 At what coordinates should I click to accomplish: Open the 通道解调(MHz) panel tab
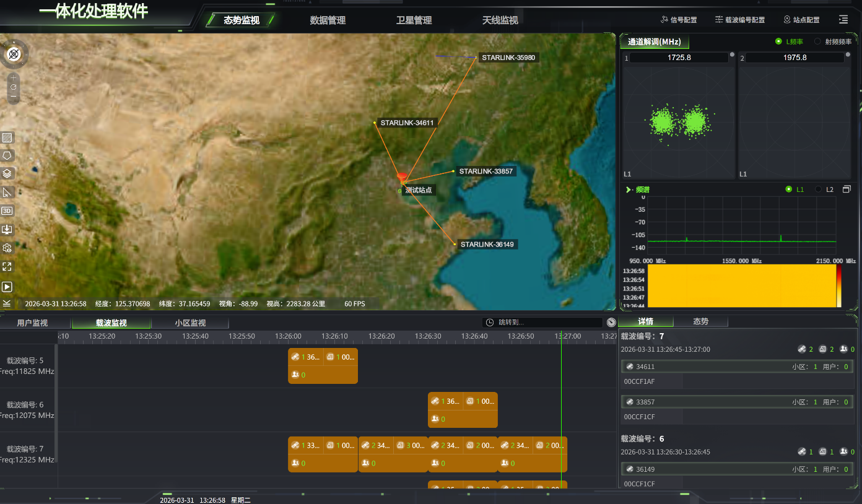[655, 42]
